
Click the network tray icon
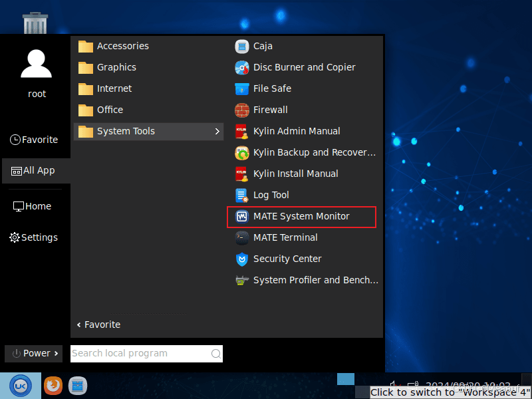click(x=413, y=385)
